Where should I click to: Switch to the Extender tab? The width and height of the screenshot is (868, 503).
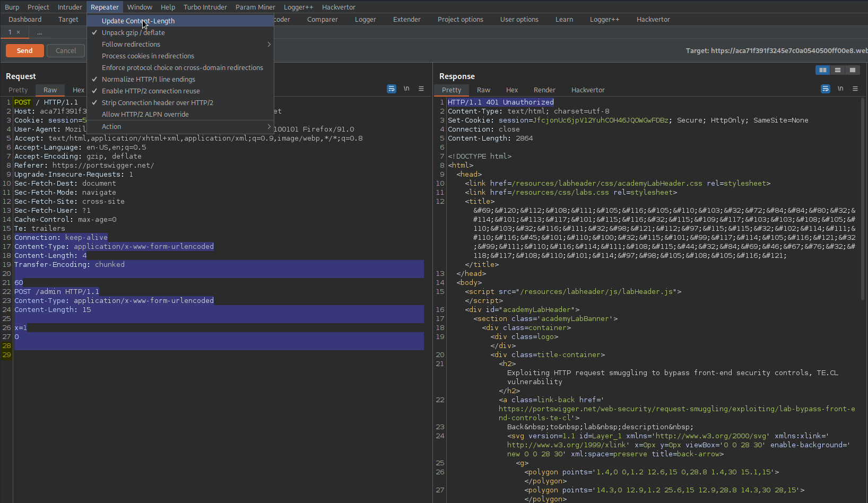coord(407,20)
